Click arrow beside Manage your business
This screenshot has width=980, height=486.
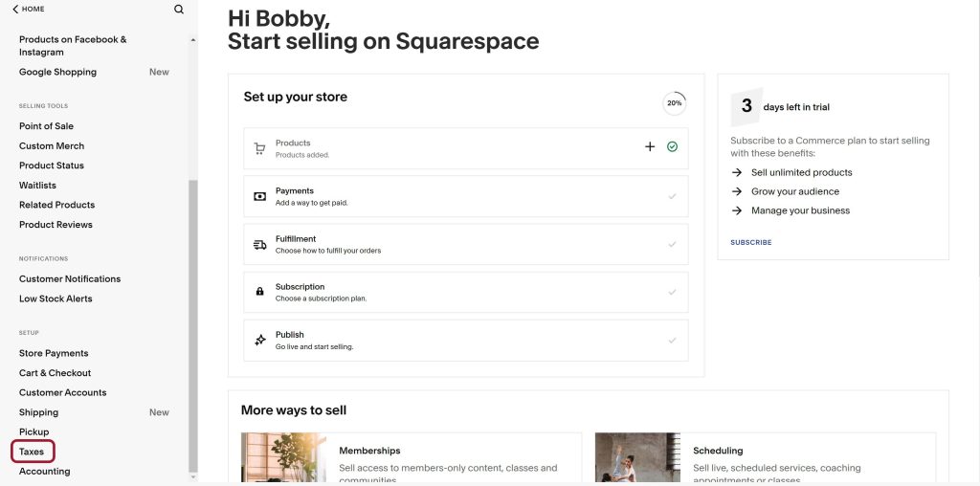pos(738,210)
